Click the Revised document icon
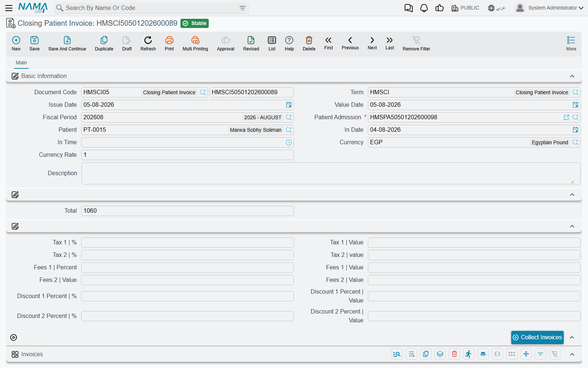Image resolution: width=588 pixels, height=368 pixels. click(x=251, y=40)
